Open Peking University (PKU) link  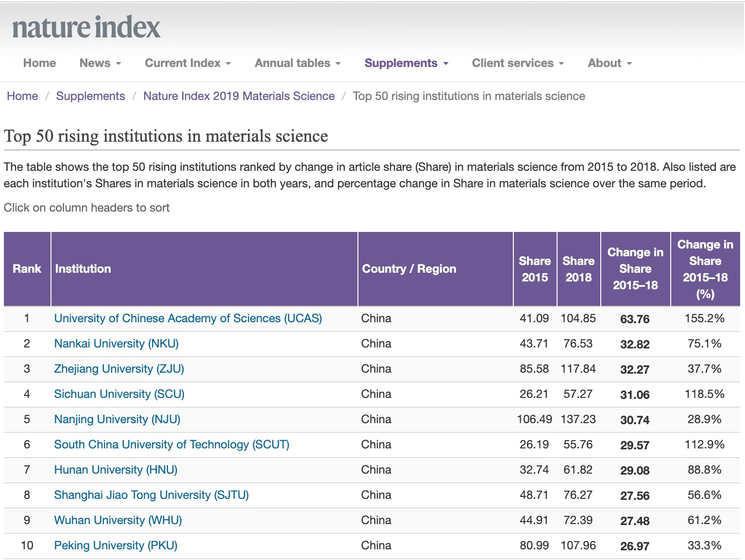tap(116, 545)
